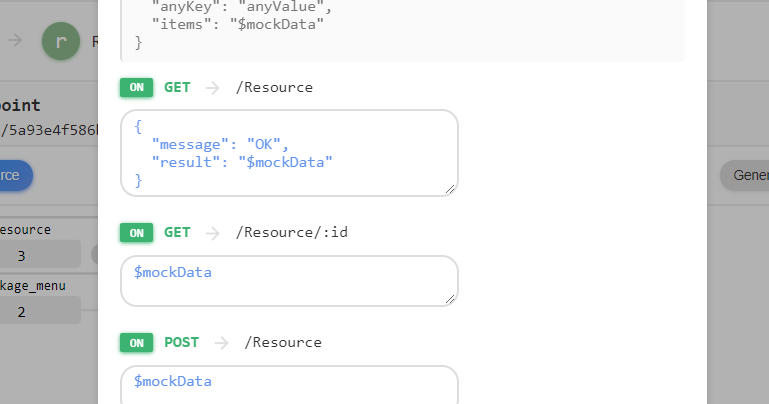Image resolution: width=769 pixels, height=404 pixels.
Task: Turn off the POST /Resource ON switch
Action: coord(136,342)
